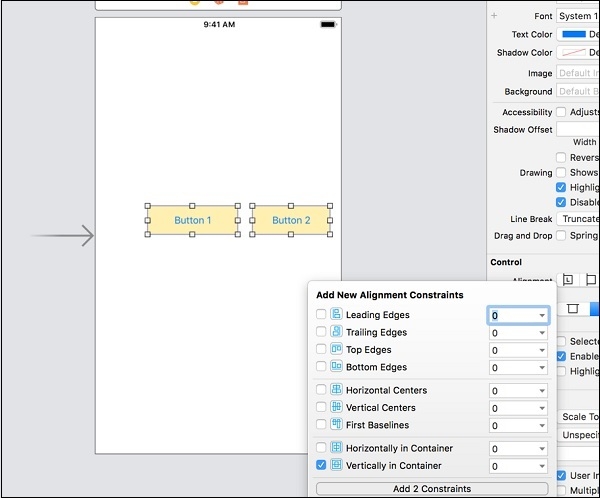Toggle the Drag and Drop Spring checkbox
This screenshot has height=498, width=600.
[x=561, y=235]
